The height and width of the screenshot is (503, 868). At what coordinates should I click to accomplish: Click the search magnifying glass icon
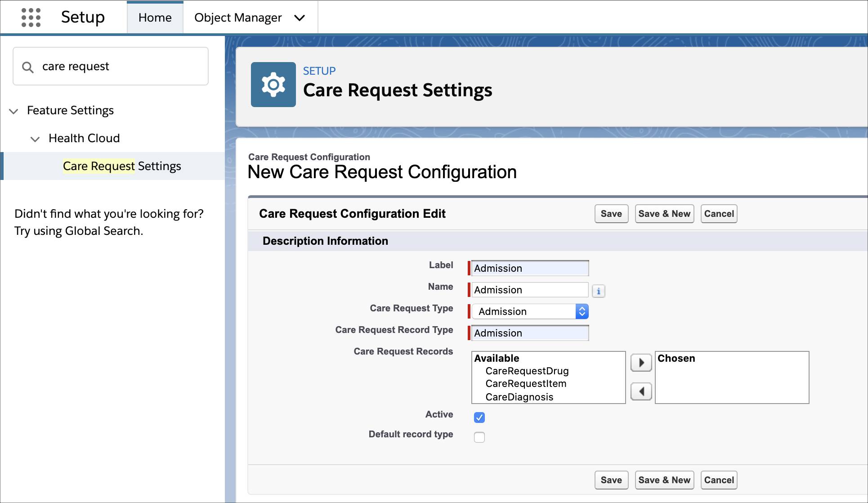click(28, 66)
